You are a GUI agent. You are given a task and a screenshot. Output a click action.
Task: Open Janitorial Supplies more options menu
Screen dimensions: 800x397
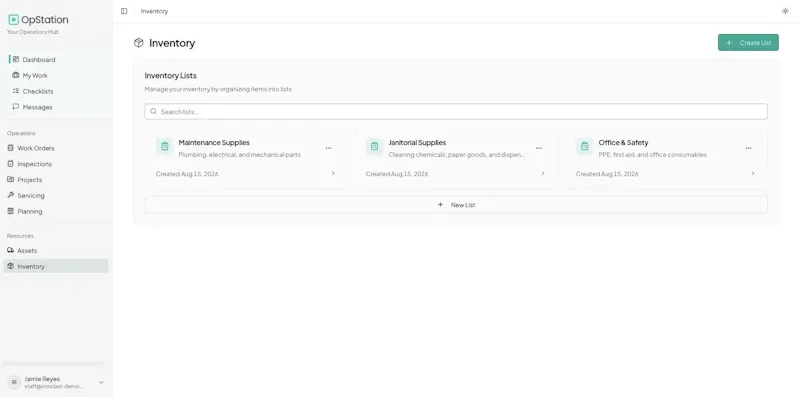(x=539, y=148)
